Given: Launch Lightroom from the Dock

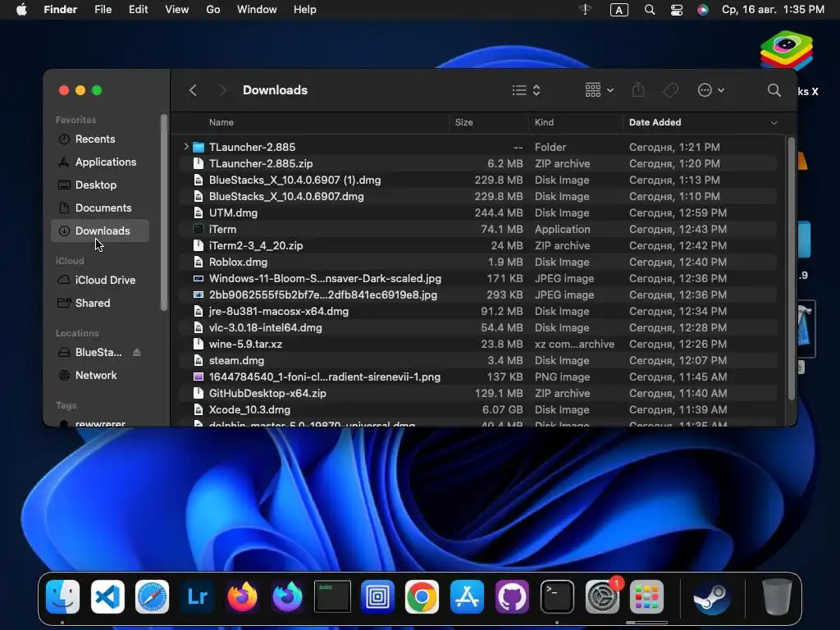Looking at the screenshot, I should [x=197, y=596].
